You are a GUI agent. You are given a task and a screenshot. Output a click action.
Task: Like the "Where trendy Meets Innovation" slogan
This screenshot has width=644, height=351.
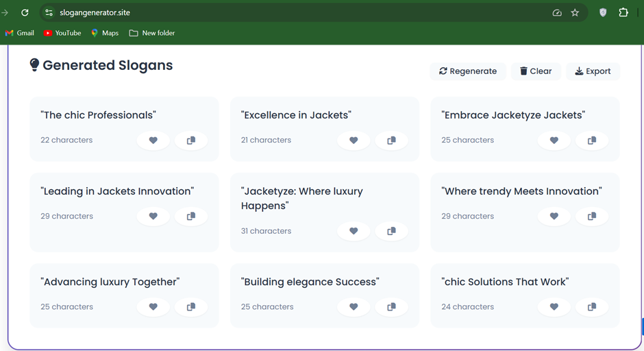coord(554,217)
